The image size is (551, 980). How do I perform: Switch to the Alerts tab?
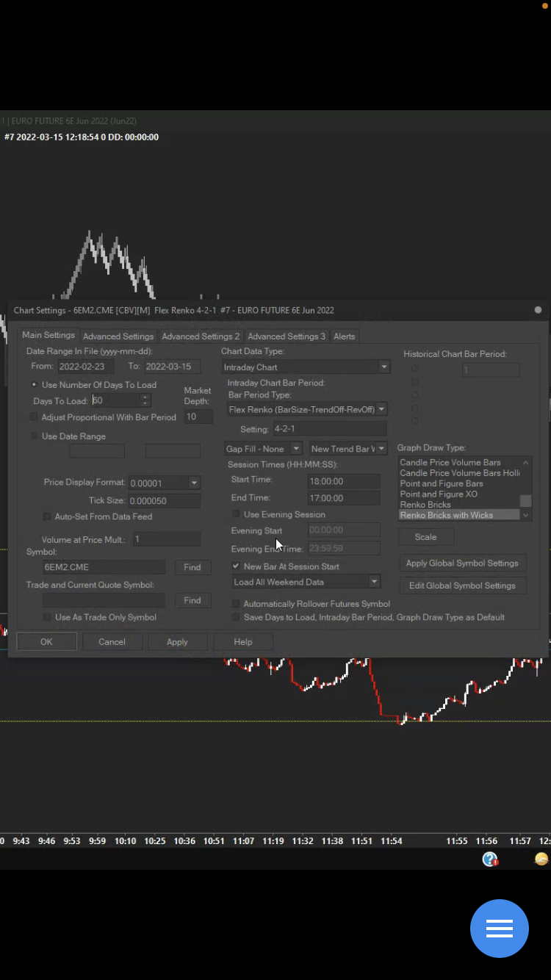click(345, 336)
